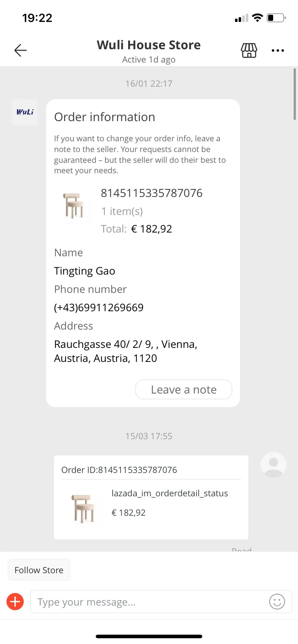Image resolution: width=298 pixels, height=644 pixels.
Task: Open chair thumbnail in Order information card
Action: [74, 206]
